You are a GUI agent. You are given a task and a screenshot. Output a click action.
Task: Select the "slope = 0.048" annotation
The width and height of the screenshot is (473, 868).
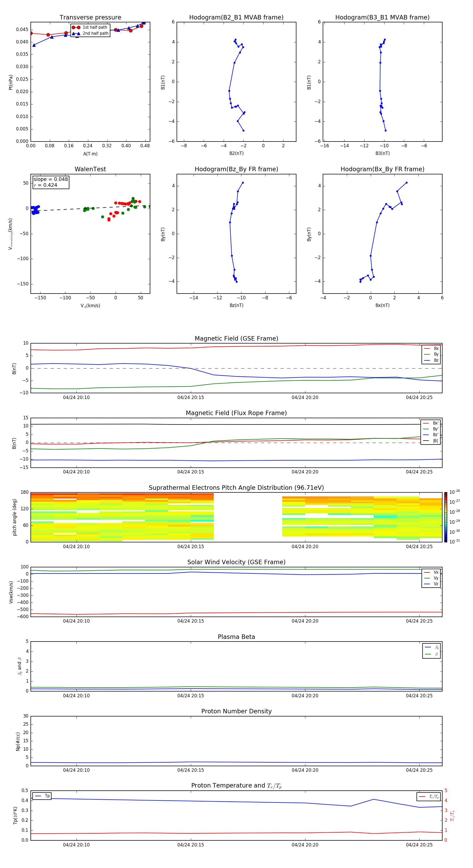(50, 179)
